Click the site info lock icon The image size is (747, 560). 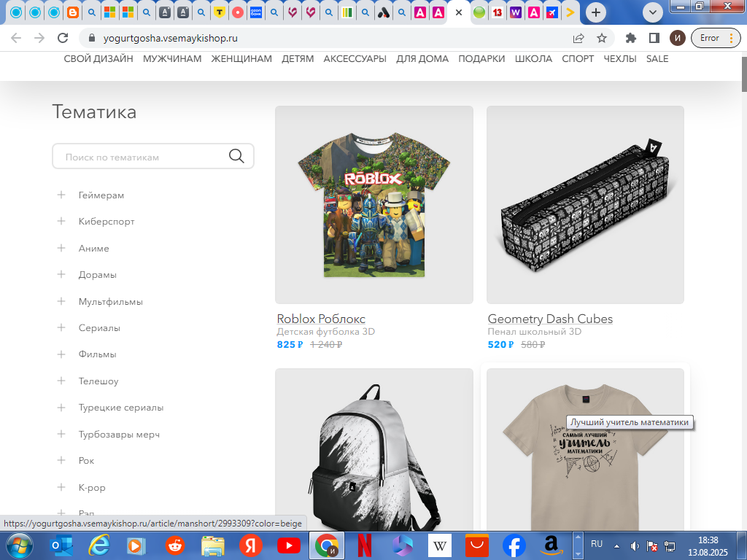(93, 38)
